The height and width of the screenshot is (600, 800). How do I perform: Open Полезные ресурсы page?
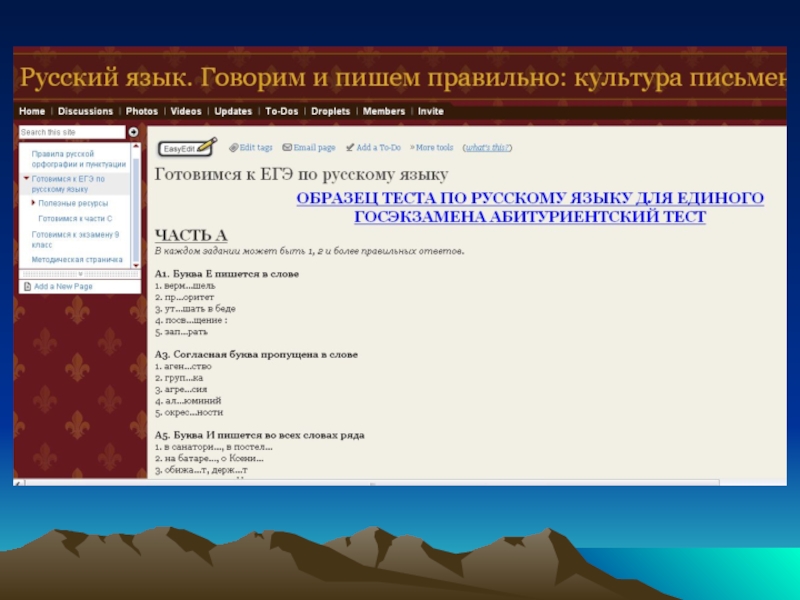coord(73,203)
